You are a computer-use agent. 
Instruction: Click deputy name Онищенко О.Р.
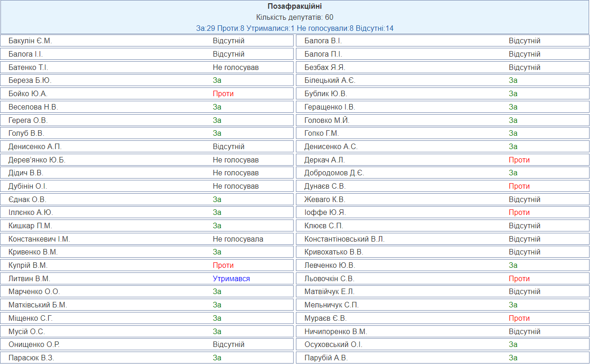pyautogui.click(x=34, y=345)
